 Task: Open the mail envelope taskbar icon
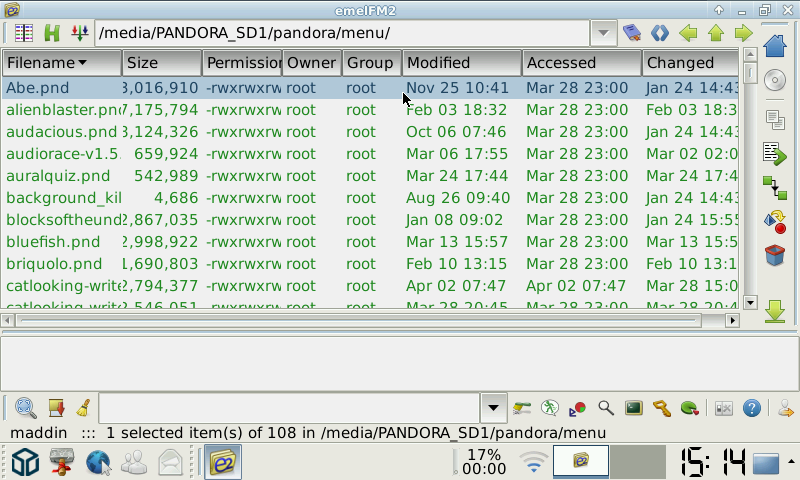click(x=170, y=462)
